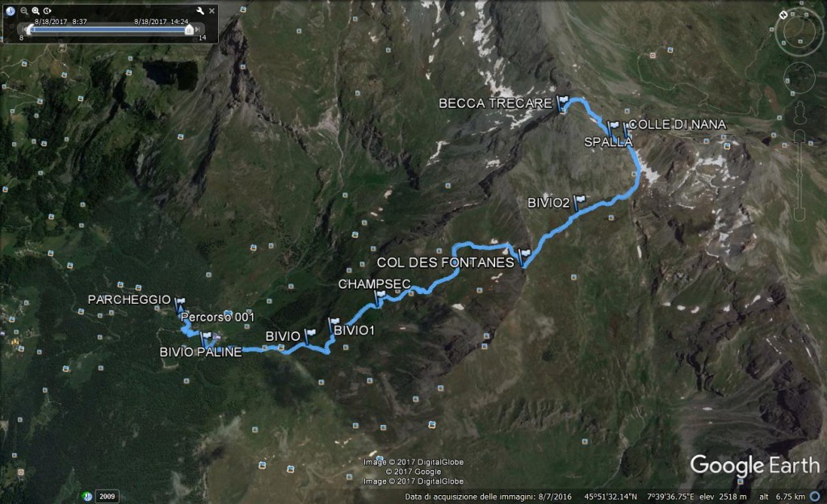Click the right handle of the time slider
Screen dimensions: 827x504
coord(189,30)
